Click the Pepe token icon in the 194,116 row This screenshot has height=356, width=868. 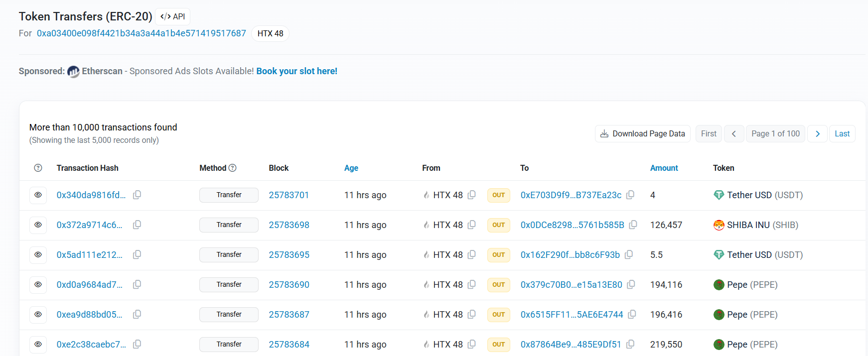(x=719, y=285)
